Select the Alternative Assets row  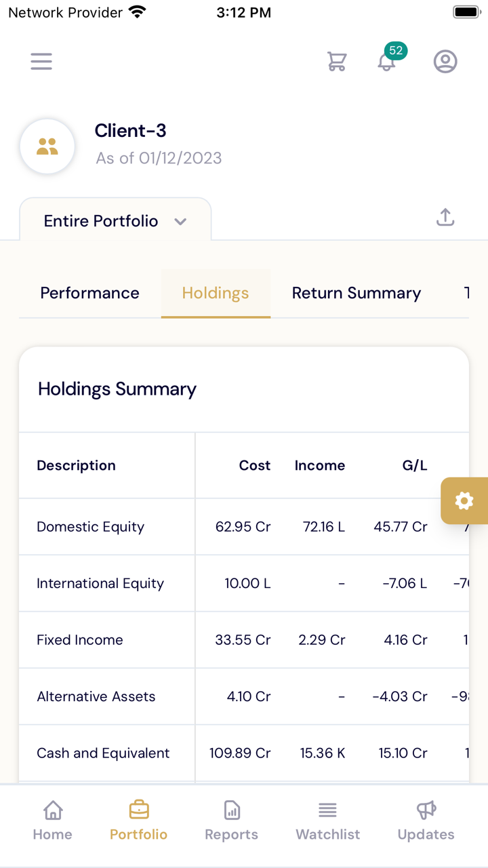tap(96, 696)
